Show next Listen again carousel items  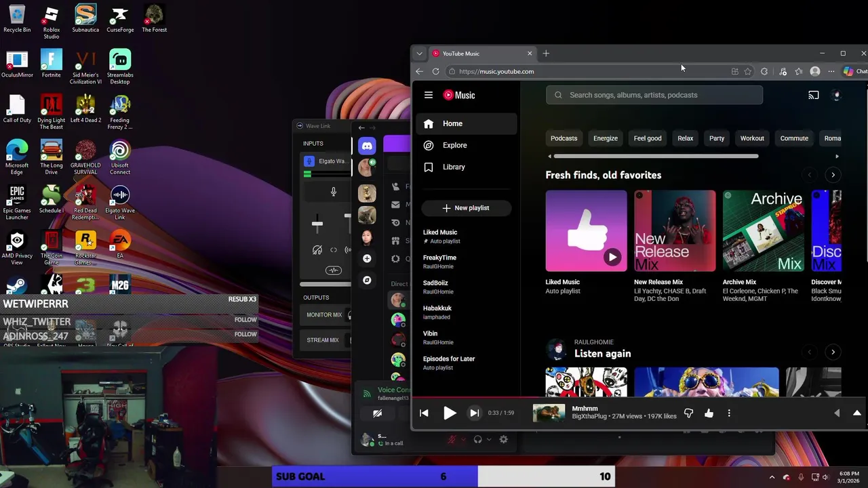click(x=833, y=352)
